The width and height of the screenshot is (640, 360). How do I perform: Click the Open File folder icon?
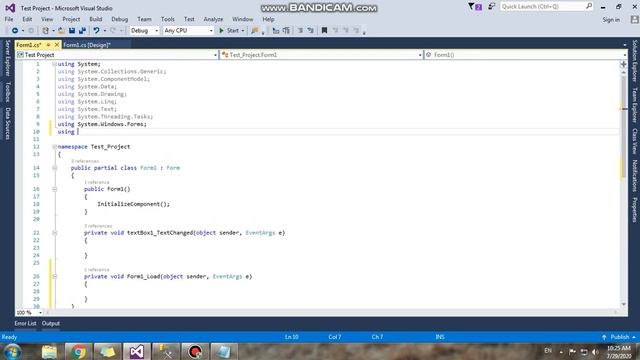(61, 31)
